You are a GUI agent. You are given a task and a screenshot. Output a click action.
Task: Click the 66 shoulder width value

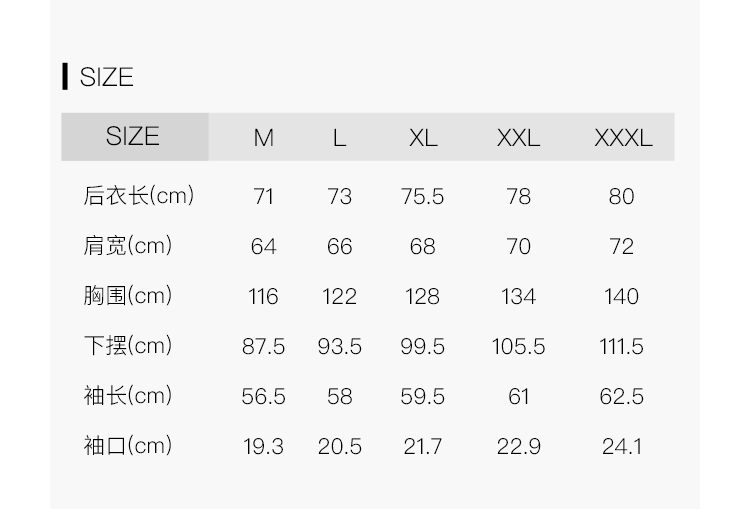pos(339,246)
